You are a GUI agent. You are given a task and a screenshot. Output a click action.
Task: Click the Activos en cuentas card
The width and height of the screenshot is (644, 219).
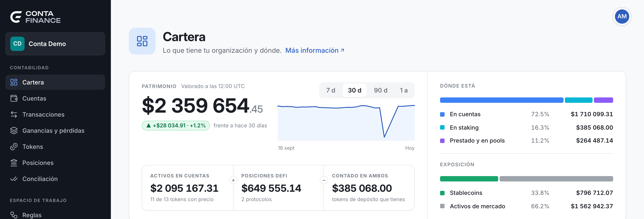188,187
